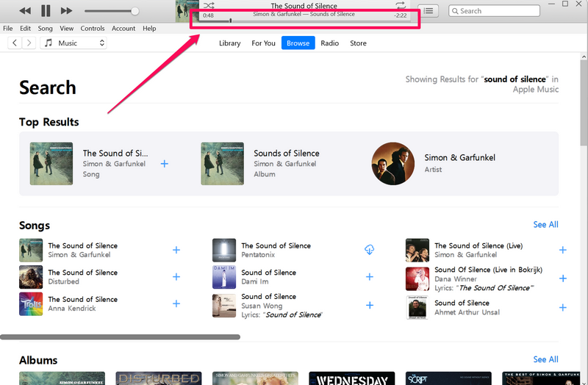
Task: Click See All for Albums
Action: pos(545,359)
